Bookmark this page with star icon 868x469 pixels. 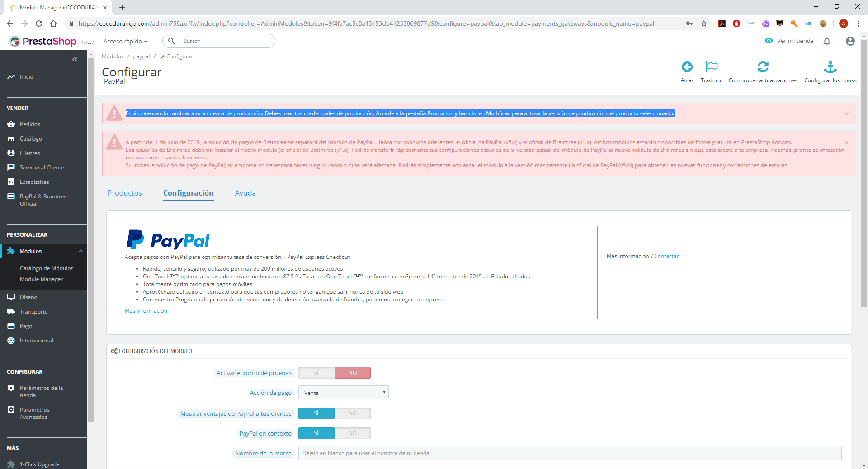click(x=704, y=23)
